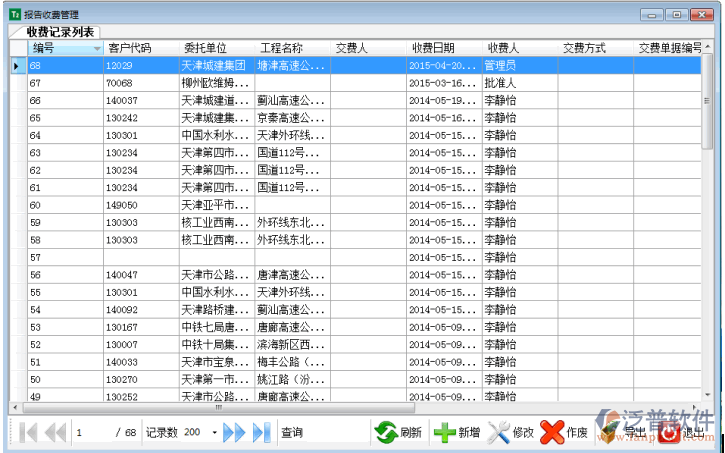
Task: Click the 收费日期 column header
Action: tap(444, 48)
